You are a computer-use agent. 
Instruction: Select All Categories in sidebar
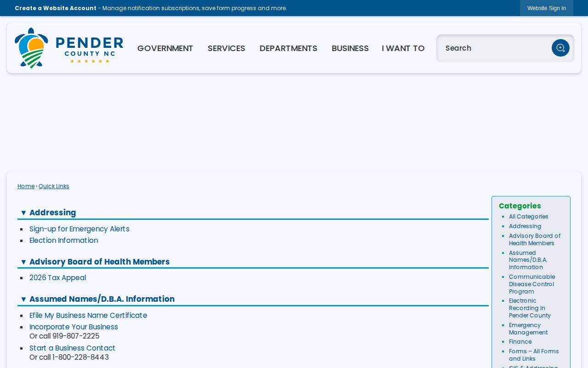pos(529,217)
